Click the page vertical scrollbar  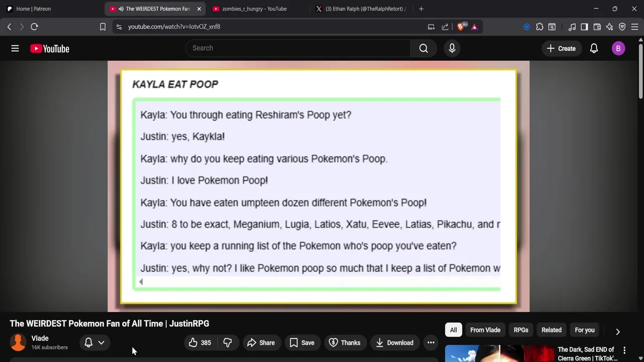point(640,70)
